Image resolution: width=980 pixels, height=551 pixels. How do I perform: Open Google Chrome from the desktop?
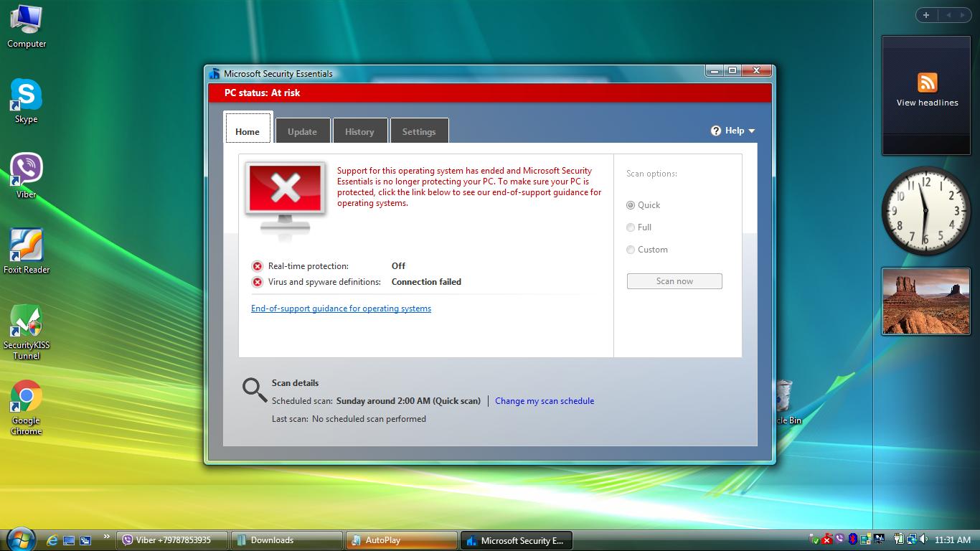pyautogui.click(x=27, y=408)
